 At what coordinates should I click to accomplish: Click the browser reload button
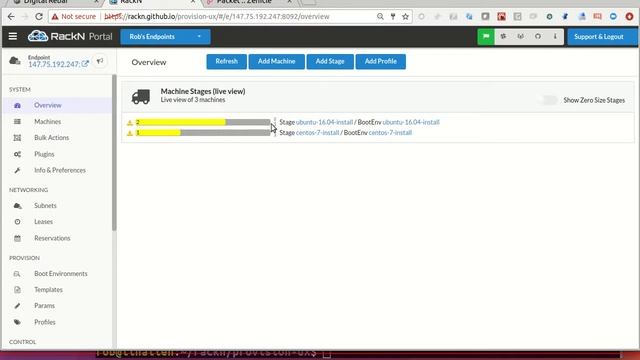tap(39, 17)
